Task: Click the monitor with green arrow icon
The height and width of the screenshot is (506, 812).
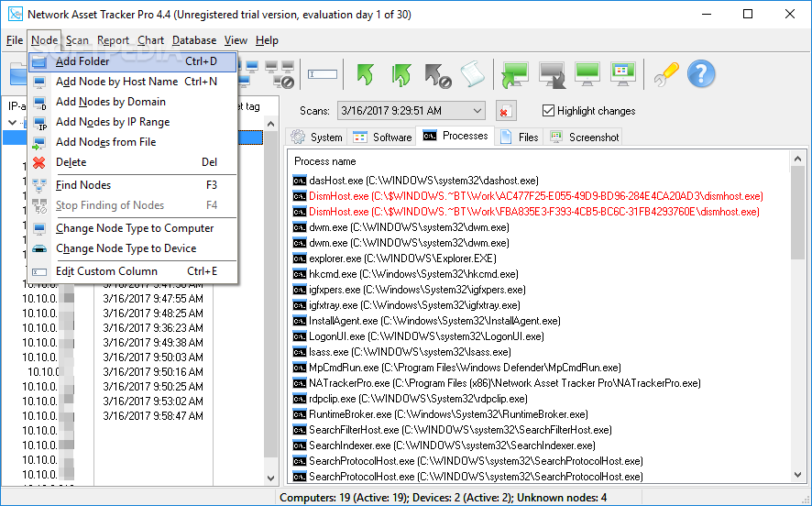Action: [x=514, y=74]
